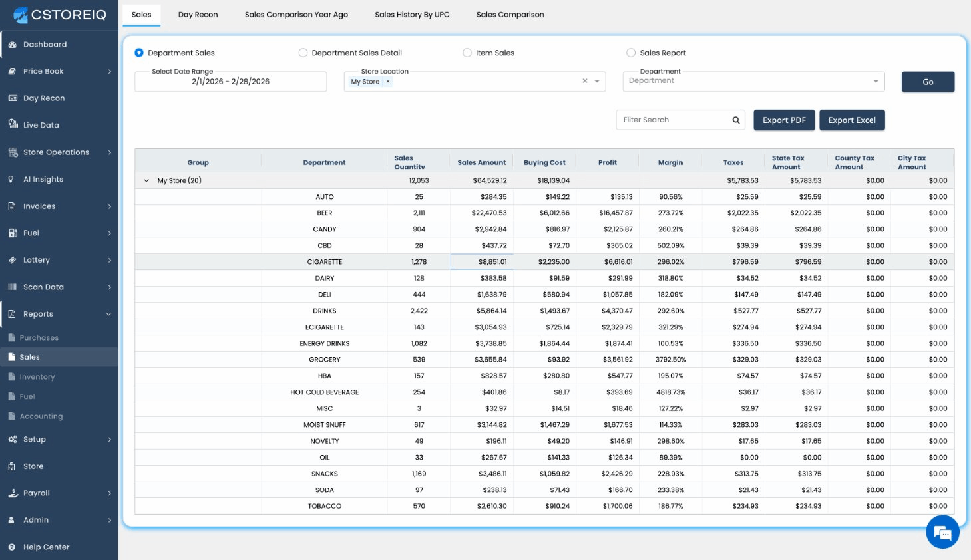
Task: Click the Export Excel button
Action: coord(851,120)
